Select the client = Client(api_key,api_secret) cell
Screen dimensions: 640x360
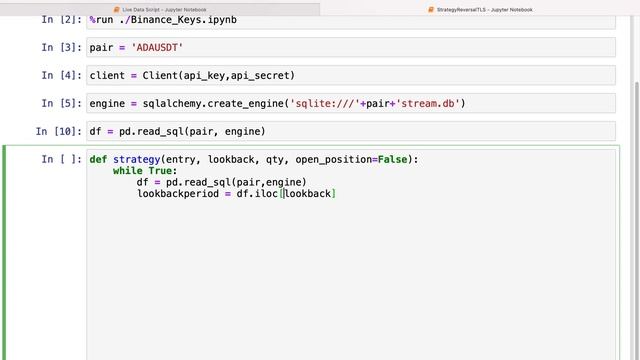click(x=351, y=75)
